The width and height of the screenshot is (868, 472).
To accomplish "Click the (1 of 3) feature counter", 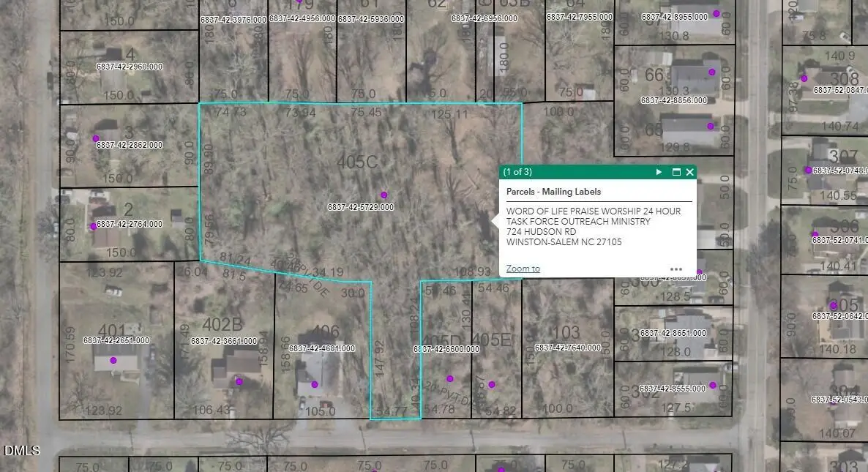I will coord(517,172).
